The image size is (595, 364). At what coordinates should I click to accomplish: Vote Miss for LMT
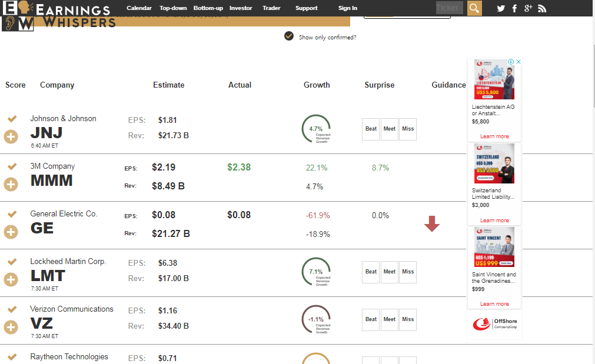tap(408, 272)
